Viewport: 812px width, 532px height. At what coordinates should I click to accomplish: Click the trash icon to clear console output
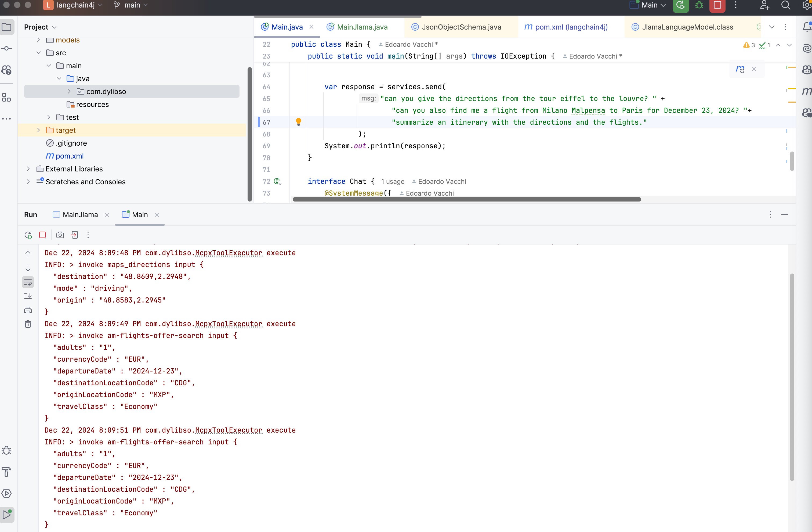tap(28, 324)
